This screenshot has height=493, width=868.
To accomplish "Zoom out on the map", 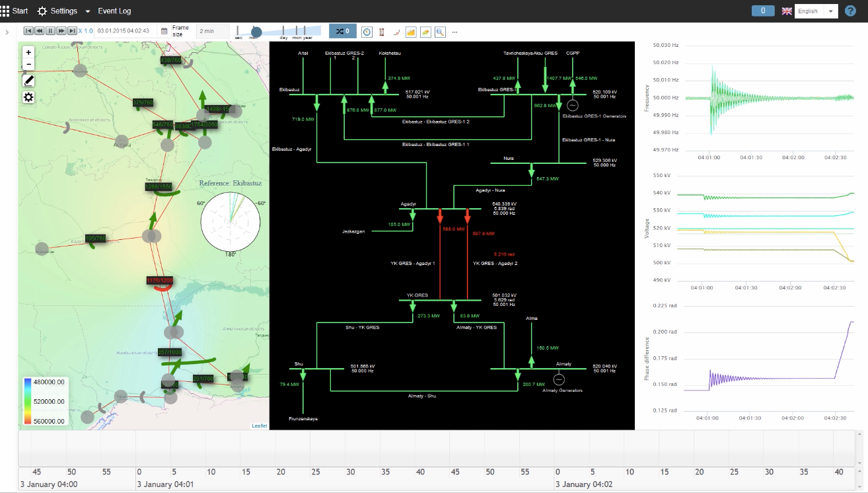I will point(28,64).
